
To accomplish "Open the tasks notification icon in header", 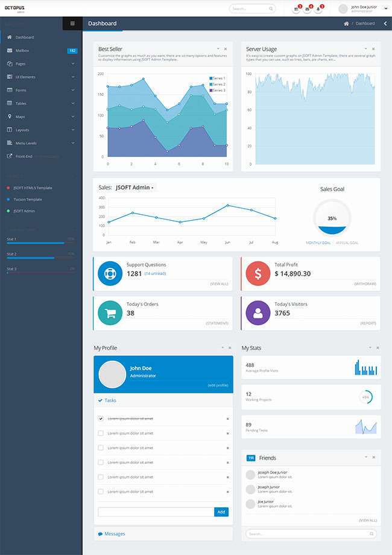I will [x=296, y=9].
